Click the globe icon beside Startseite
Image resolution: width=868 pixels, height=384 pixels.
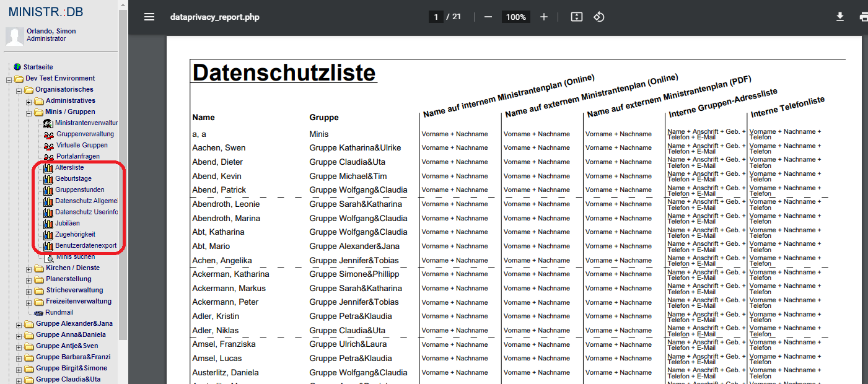pyautogui.click(x=17, y=67)
